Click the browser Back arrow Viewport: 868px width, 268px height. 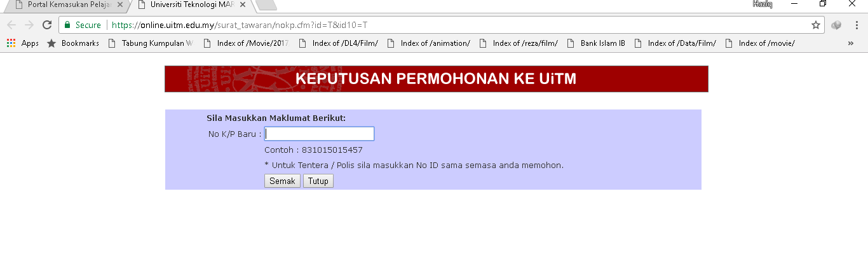11,25
